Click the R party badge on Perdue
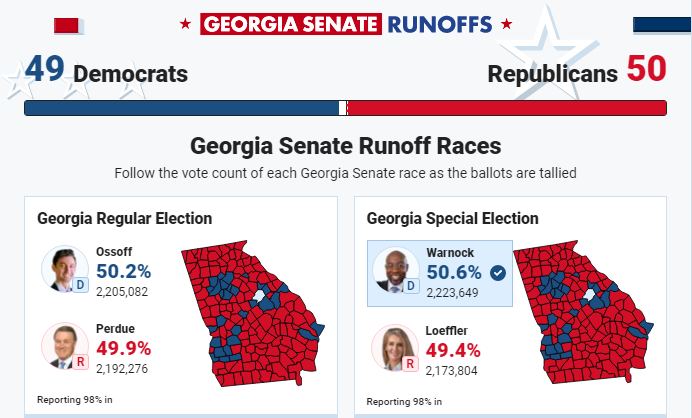 point(83,362)
